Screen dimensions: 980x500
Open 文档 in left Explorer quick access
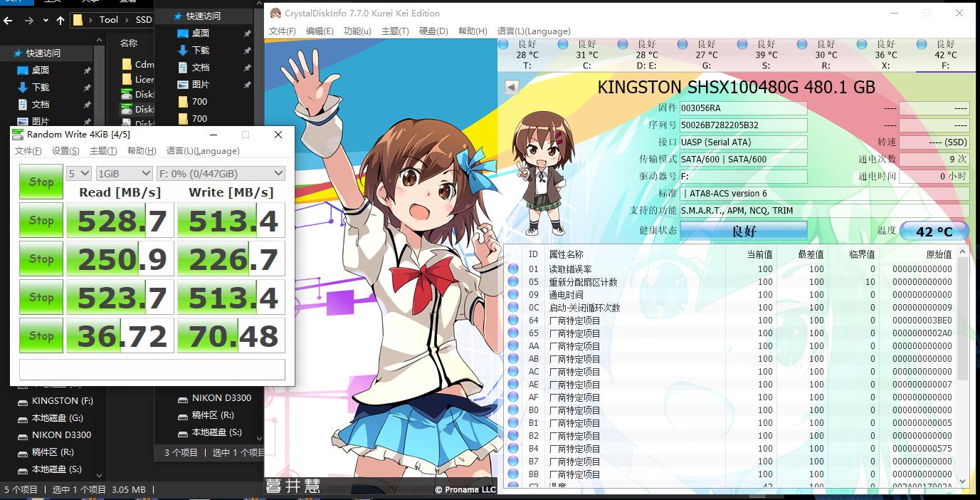(41, 105)
